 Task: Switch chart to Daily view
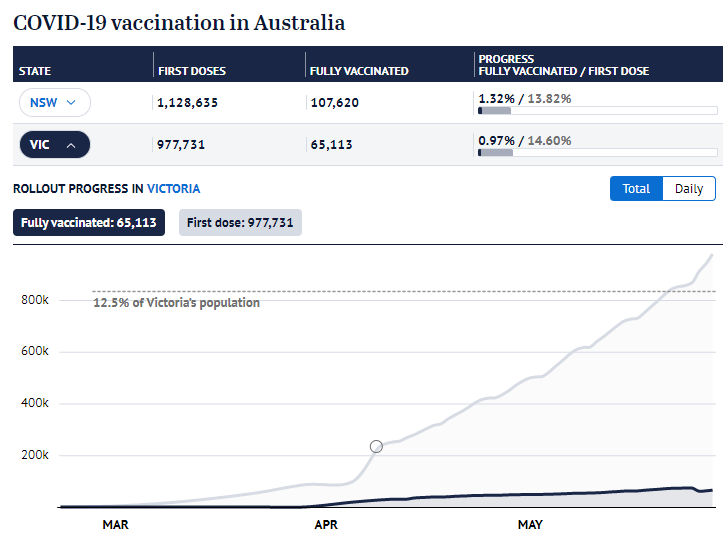pyautogui.click(x=689, y=189)
